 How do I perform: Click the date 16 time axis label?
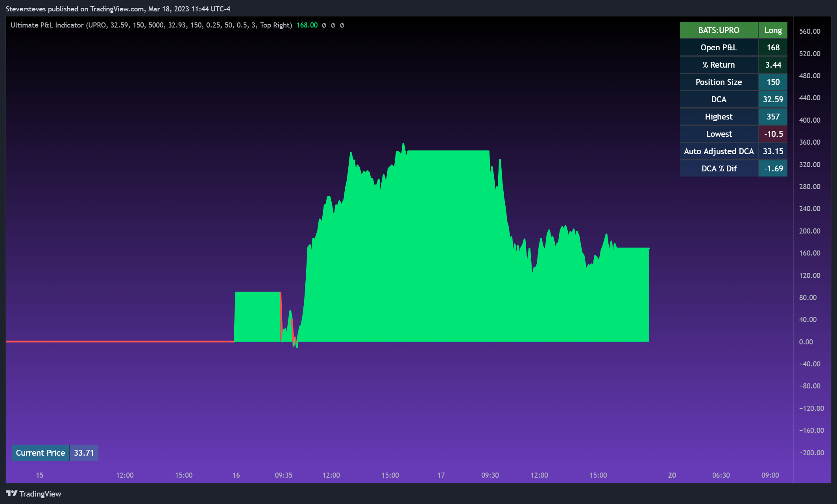coord(236,475)
